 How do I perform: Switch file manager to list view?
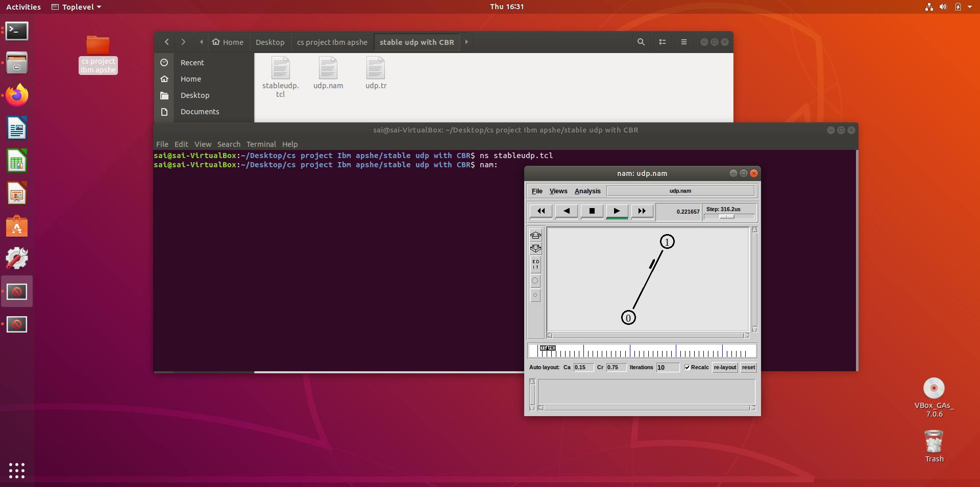pos(662,42)
